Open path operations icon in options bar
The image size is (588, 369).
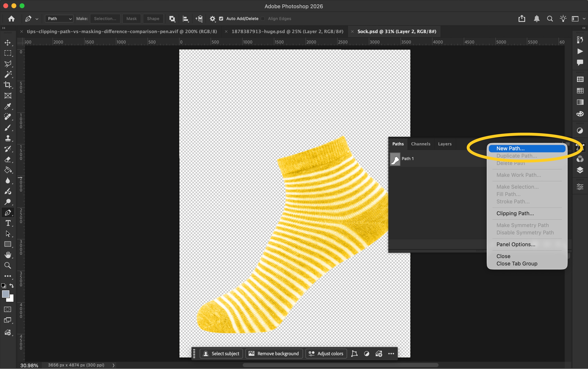(x=172, y=19)
